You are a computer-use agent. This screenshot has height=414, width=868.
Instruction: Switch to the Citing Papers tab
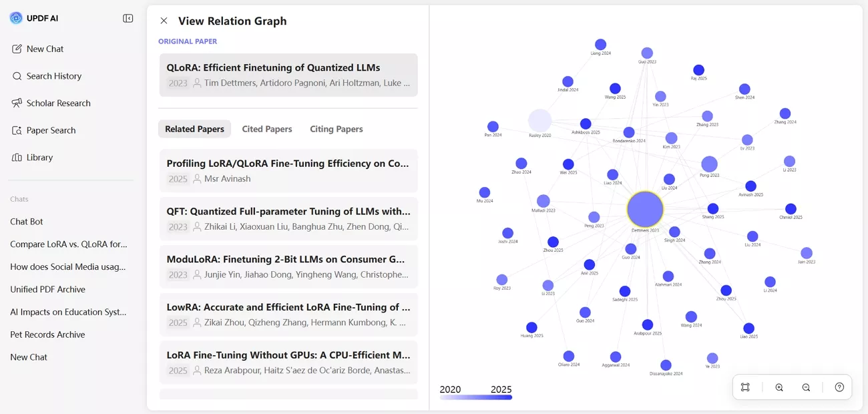tap(336, 129)
